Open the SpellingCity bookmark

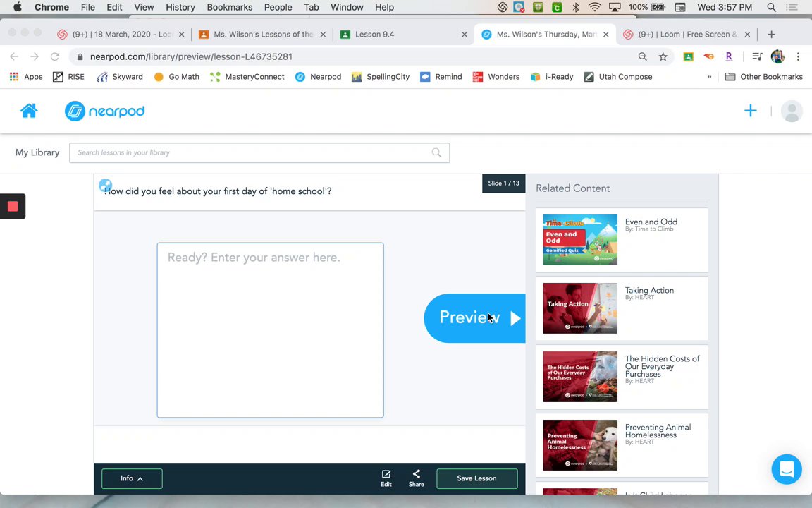tap(381, 77)
